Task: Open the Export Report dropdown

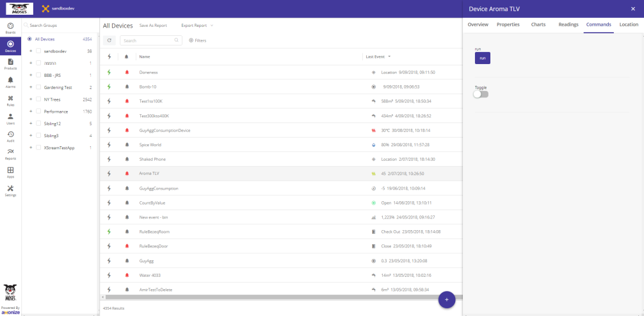Action: pos(197,26)
